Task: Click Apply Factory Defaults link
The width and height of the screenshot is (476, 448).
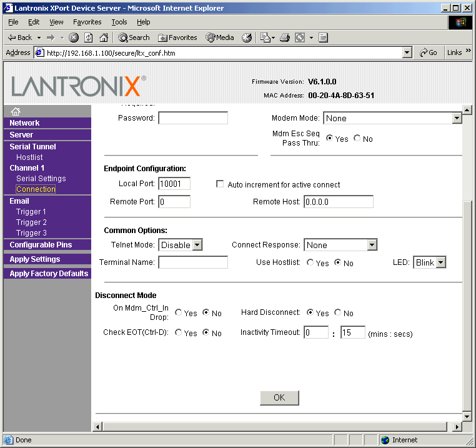Action: coord(49,274)
